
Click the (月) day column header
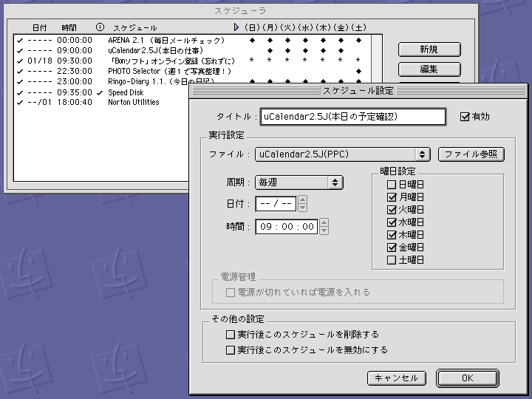click(x=270, y=27)
